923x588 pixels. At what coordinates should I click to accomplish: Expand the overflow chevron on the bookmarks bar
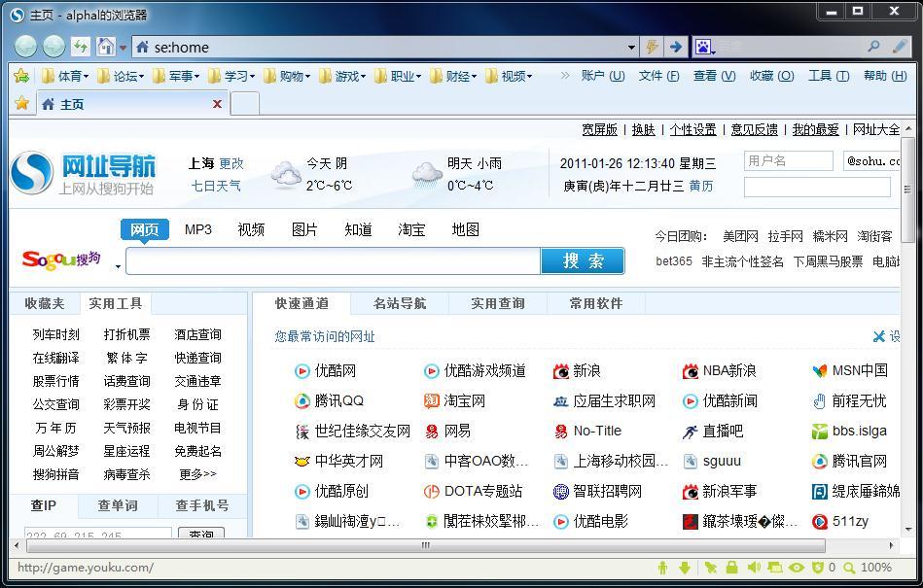[566, 75]
